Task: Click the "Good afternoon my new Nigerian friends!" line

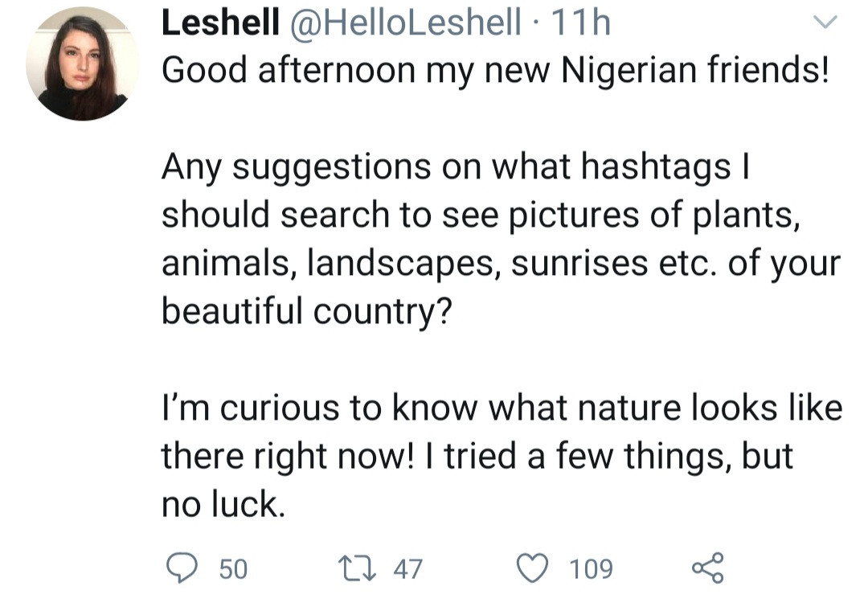Action: coord(494,71)
